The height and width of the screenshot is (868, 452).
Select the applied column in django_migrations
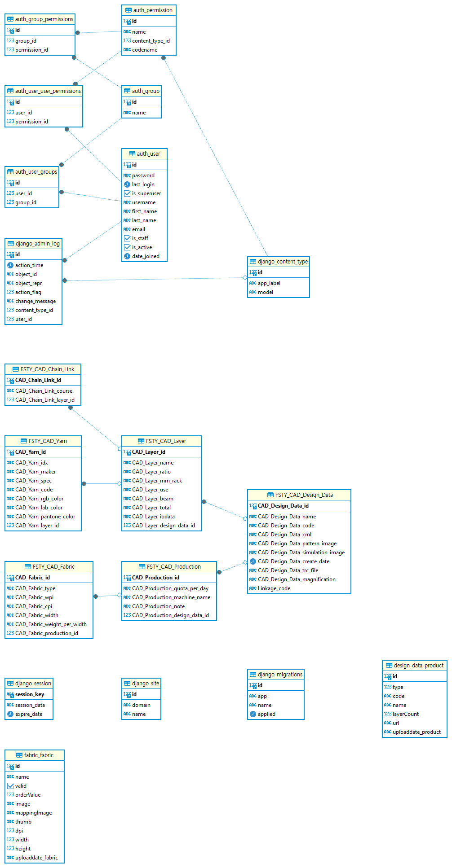coord(266,714)
